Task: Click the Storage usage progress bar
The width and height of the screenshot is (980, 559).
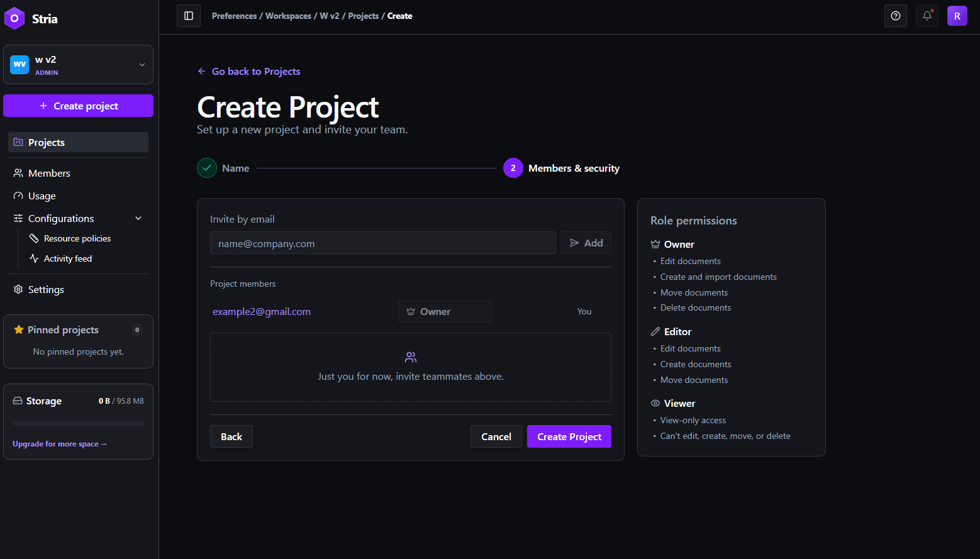Action: pyautogui.click(x=78, y=423)
